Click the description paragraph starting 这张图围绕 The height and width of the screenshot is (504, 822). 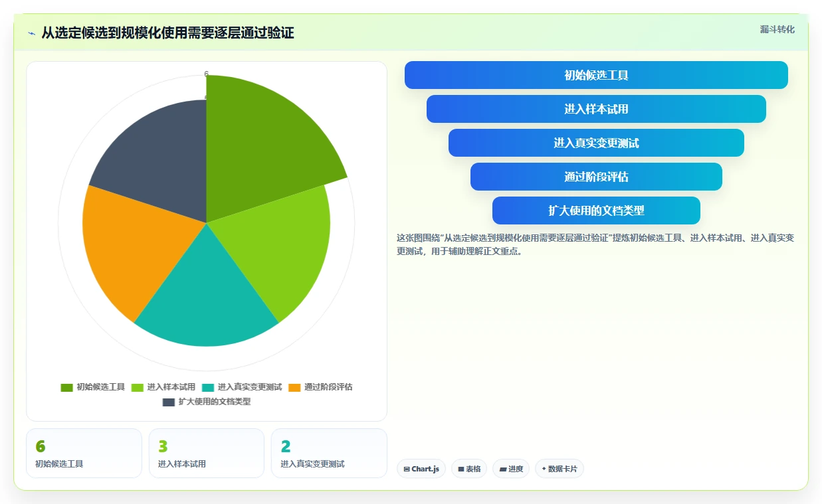tap(595, 245)
